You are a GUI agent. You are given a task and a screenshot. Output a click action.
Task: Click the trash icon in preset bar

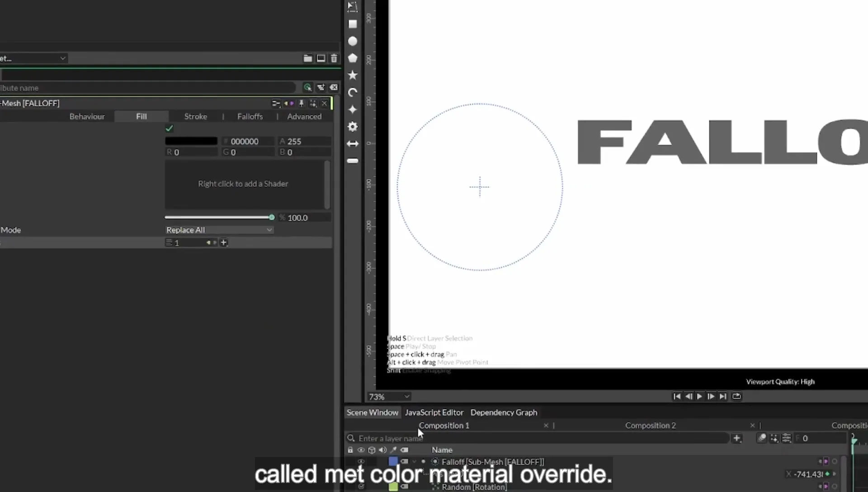click(334, 58)
